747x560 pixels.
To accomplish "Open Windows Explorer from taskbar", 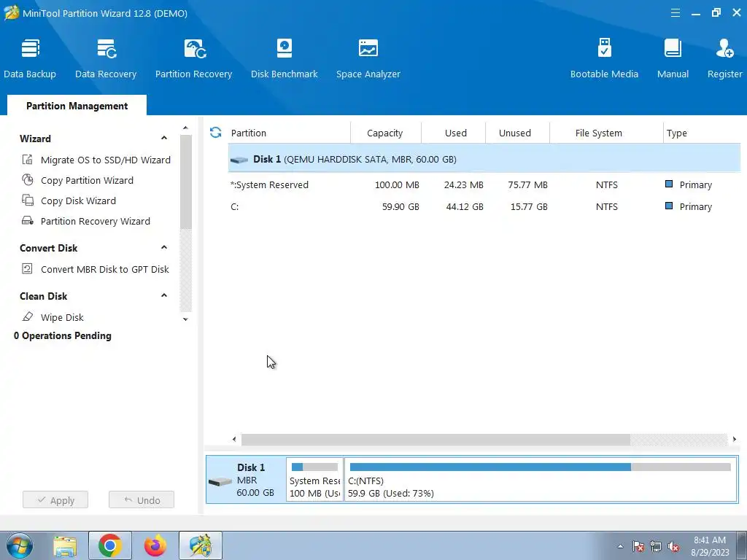I will click(x=65, y=545).
